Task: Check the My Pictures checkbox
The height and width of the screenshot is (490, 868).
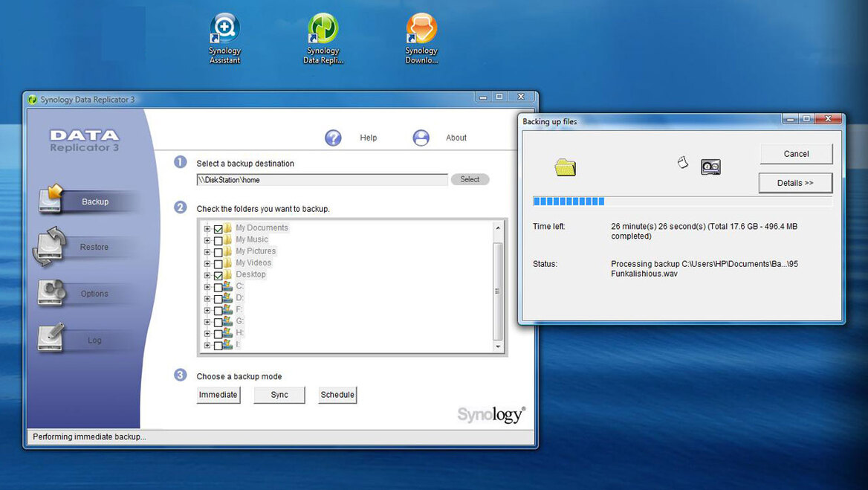Action: pos(218,252)
